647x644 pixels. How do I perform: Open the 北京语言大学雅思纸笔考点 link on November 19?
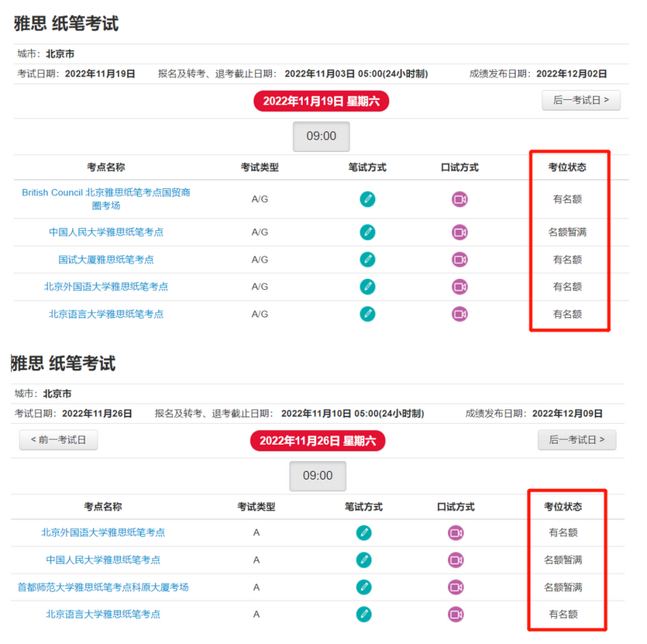pyautogui.click(x=108, y=314)
